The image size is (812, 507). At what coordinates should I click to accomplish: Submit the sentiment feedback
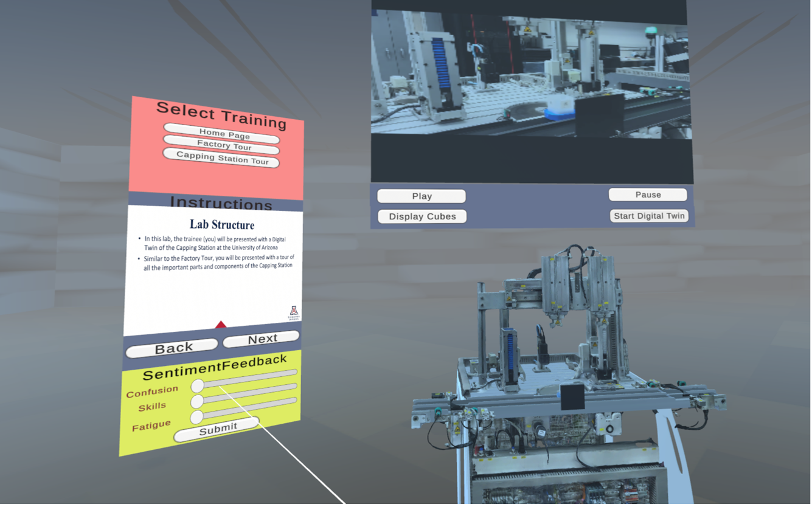[217, 429]
